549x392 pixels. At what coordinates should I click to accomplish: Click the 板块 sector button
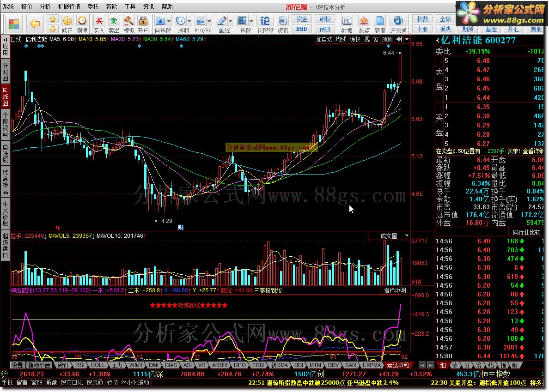coord(445,29)
